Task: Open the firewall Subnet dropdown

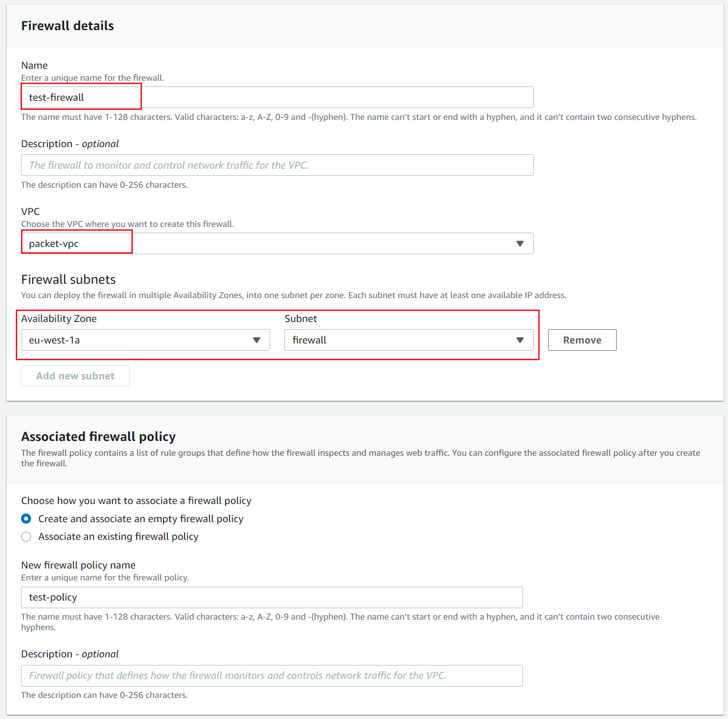Action: (409, 340)
